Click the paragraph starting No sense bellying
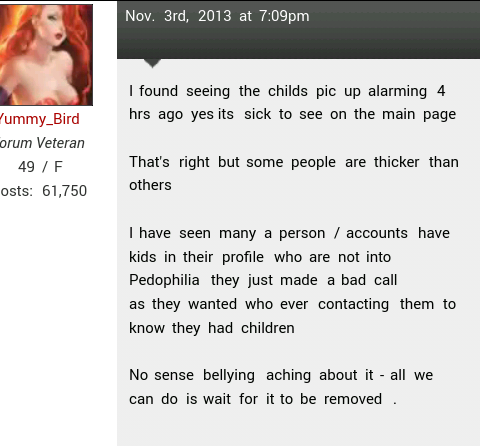The image size is (480, 446). pos(281,387)
